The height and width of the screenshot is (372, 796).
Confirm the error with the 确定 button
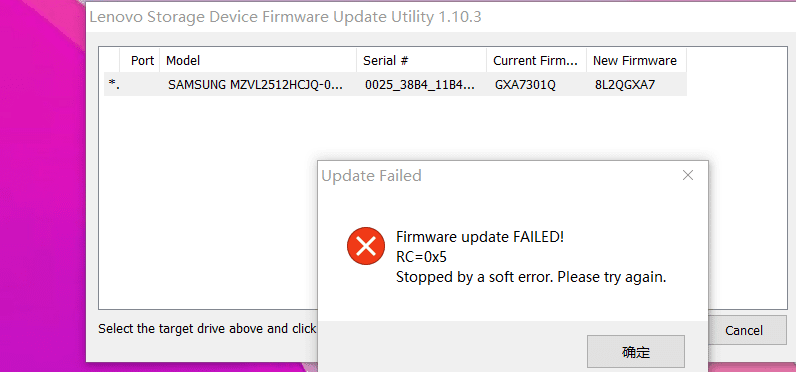pos(636,351)
